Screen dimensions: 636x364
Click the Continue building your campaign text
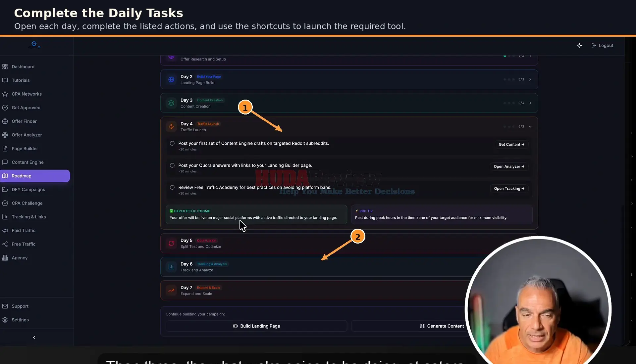tap(195, 314)
